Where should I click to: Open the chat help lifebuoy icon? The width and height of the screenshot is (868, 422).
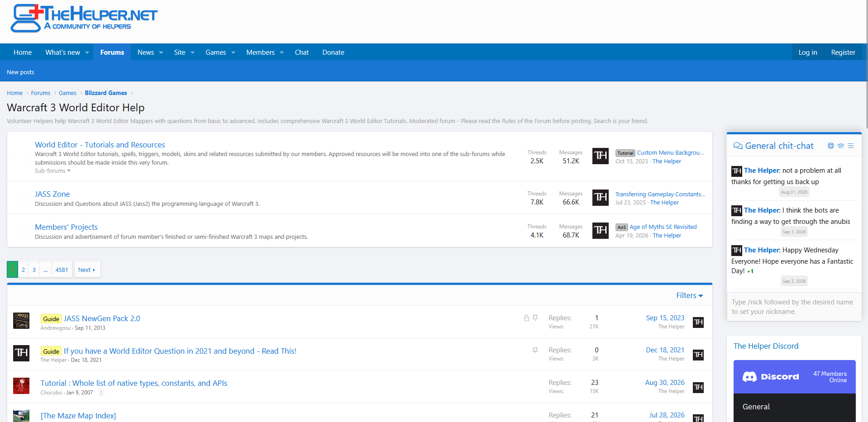pos(831,146)
